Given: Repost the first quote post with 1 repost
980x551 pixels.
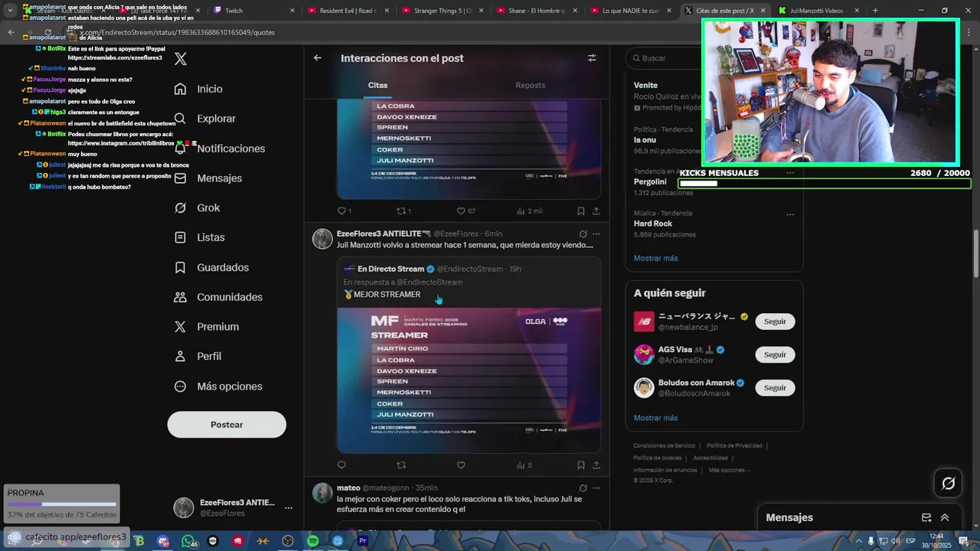Looking at the screenshot, I should coord(403,211).
